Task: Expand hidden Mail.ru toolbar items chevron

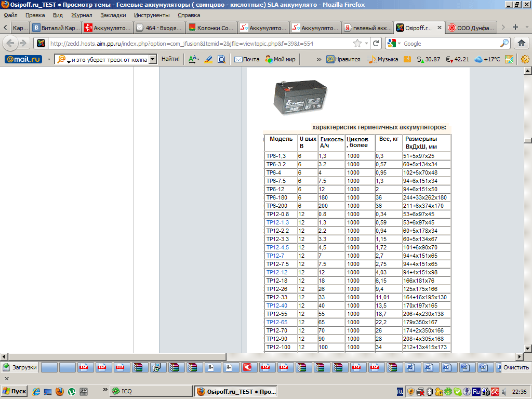Action: (318, 59)
